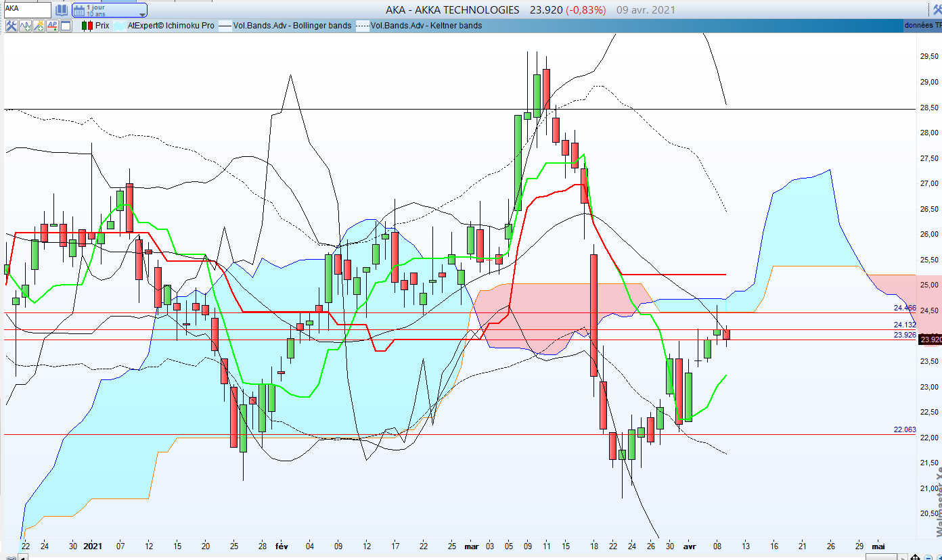Select Vol.Bands.Adv - Bollinger bands label
The image size is (942, 560).
pos(292,26)
